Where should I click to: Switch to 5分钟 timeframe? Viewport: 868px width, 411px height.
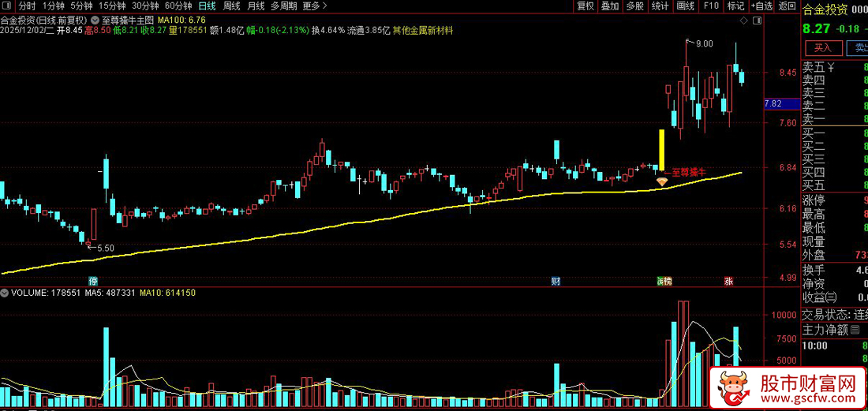tap(80, 6)
